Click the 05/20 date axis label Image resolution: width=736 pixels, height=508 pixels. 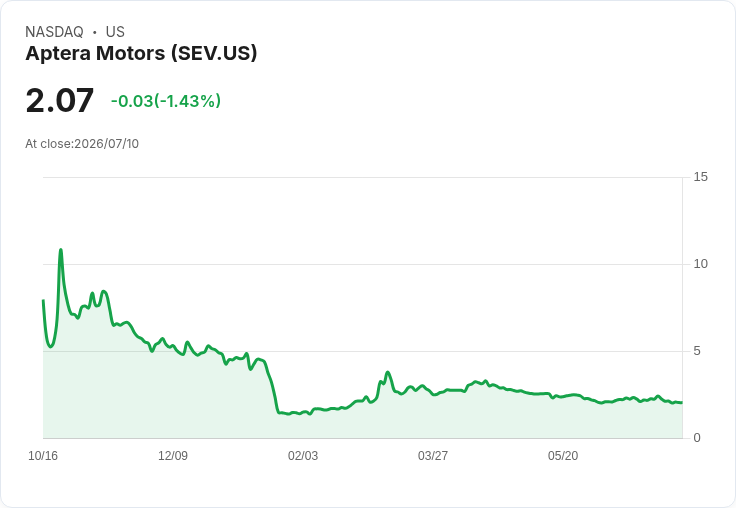pos(563,456)
